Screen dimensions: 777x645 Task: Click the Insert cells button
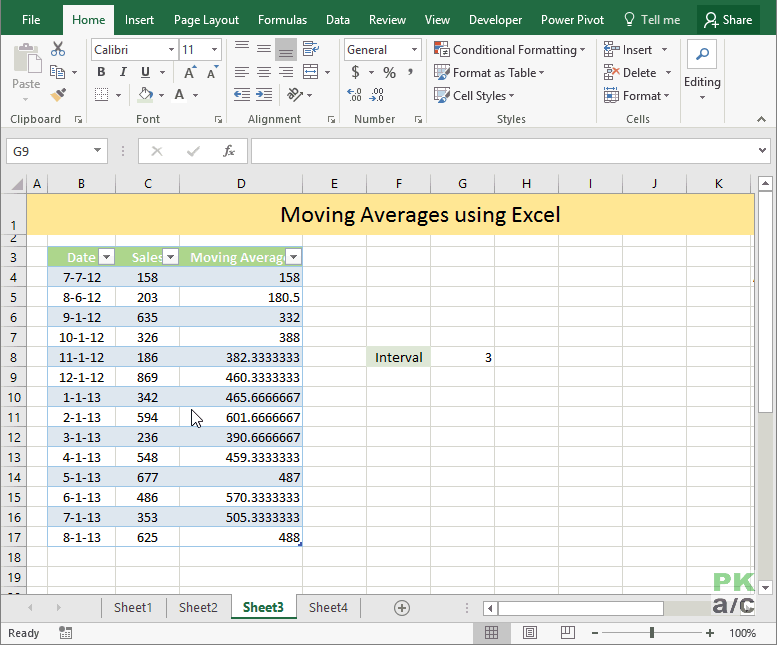point(628,50)
